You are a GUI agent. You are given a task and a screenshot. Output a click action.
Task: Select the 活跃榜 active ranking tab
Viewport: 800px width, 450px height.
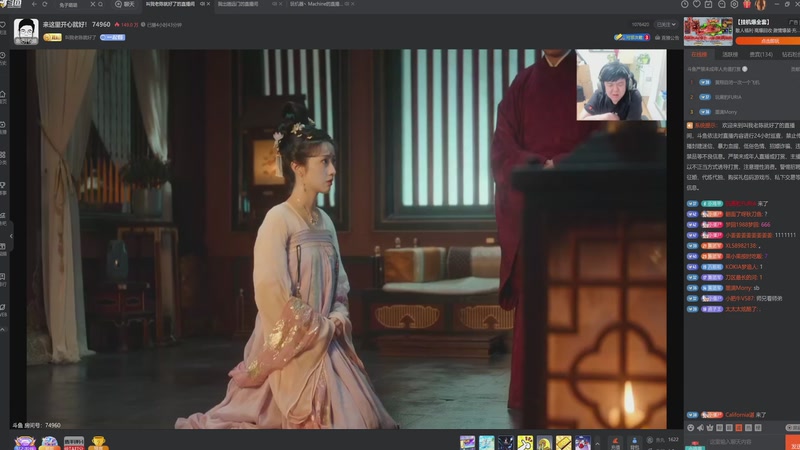(730, 54)
